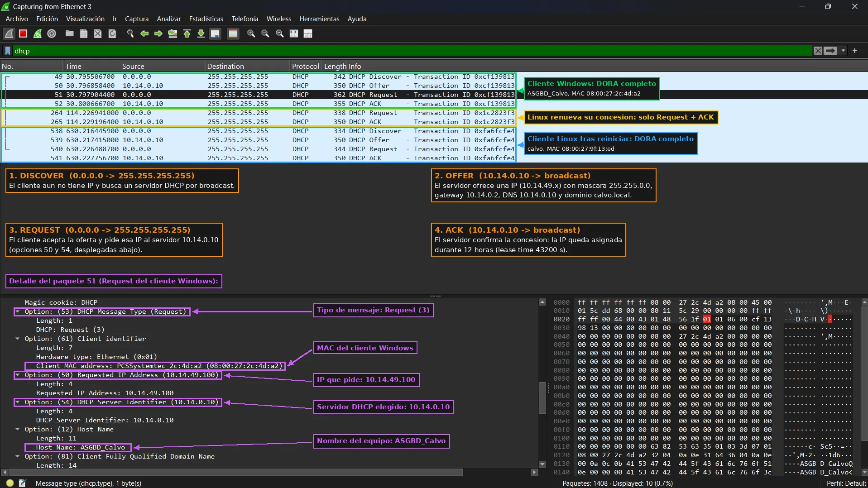
Task: Open the Estadísticas menu
Action: coord(206,19)
